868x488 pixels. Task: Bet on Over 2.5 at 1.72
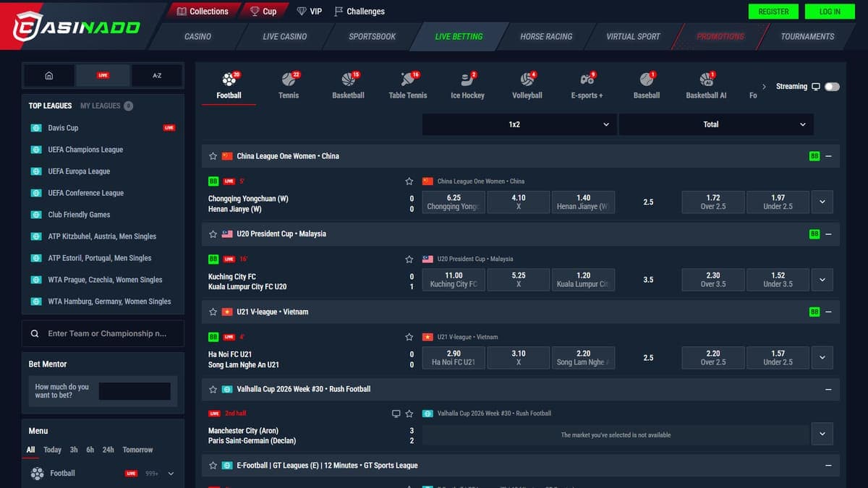click(713, 202)
